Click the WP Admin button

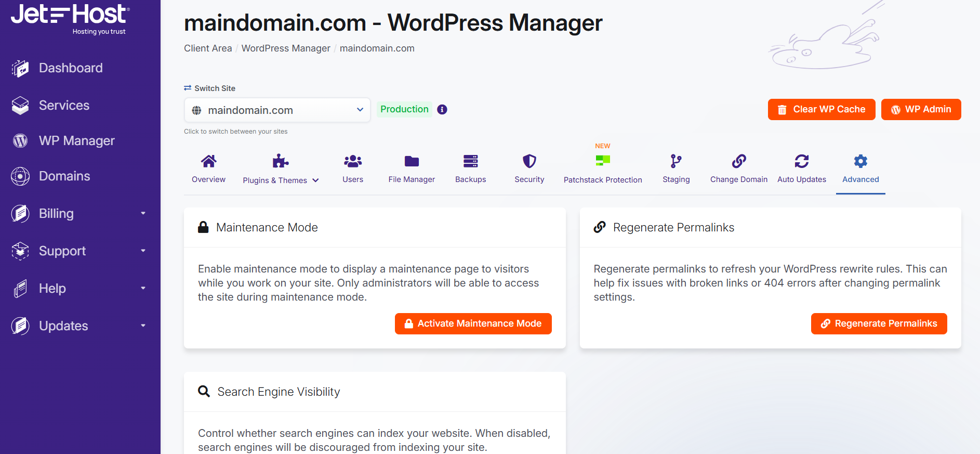pyautogui.click(x=921, y=109)
